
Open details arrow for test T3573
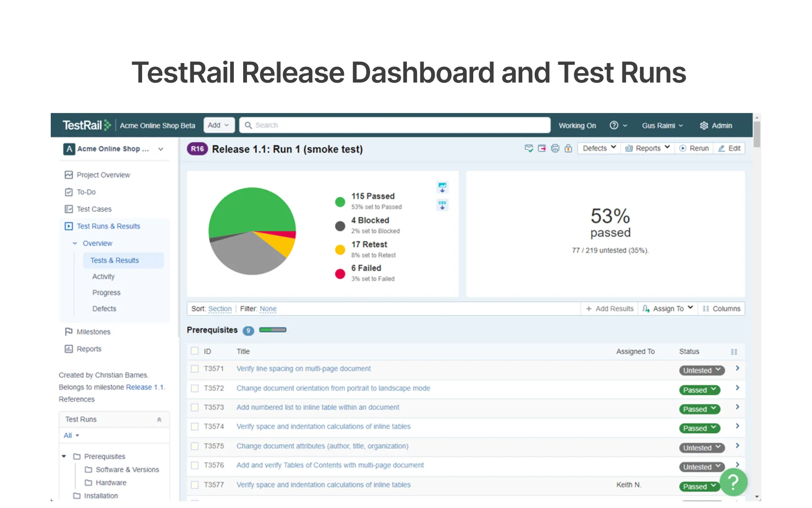(737, 407)
